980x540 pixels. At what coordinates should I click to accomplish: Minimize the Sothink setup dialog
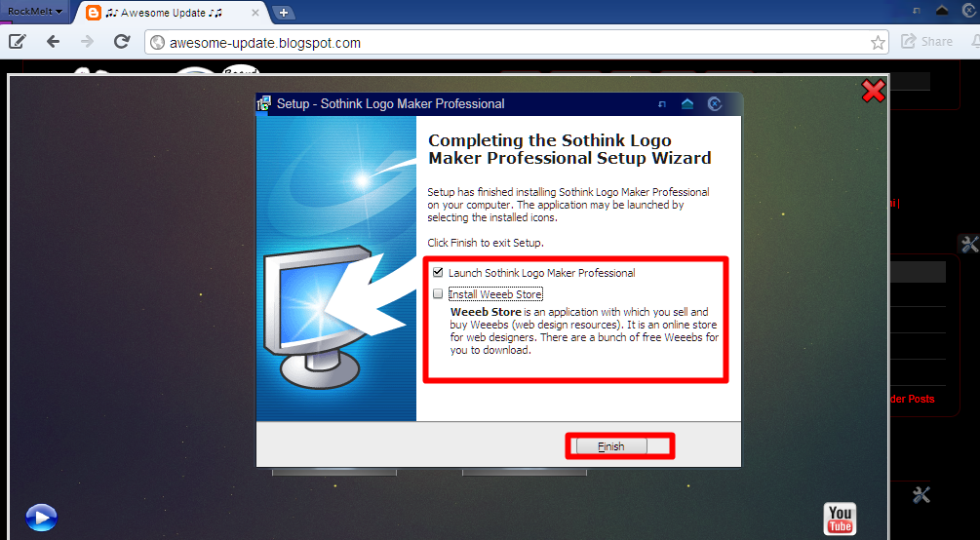(x=662, y=104)
